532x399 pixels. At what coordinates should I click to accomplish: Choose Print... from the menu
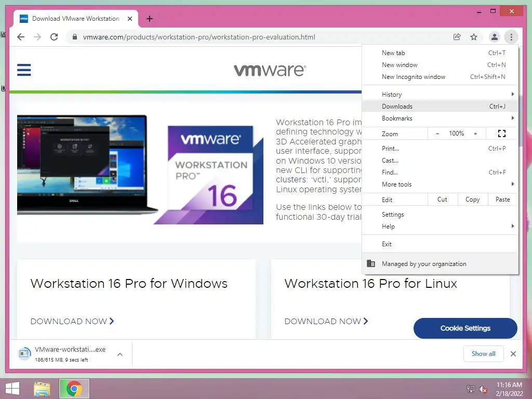(440, 148)
